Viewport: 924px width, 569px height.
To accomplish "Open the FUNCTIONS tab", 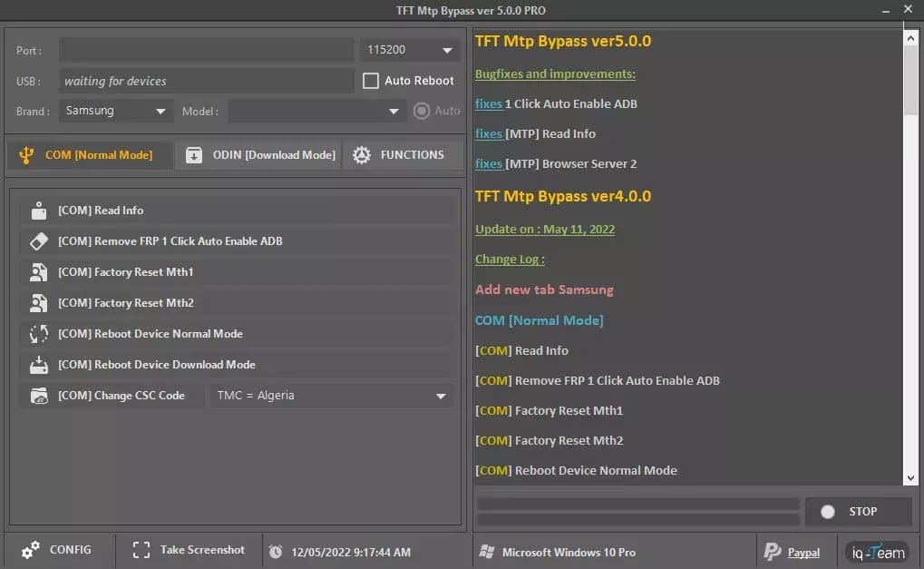I will click(403, 154).
